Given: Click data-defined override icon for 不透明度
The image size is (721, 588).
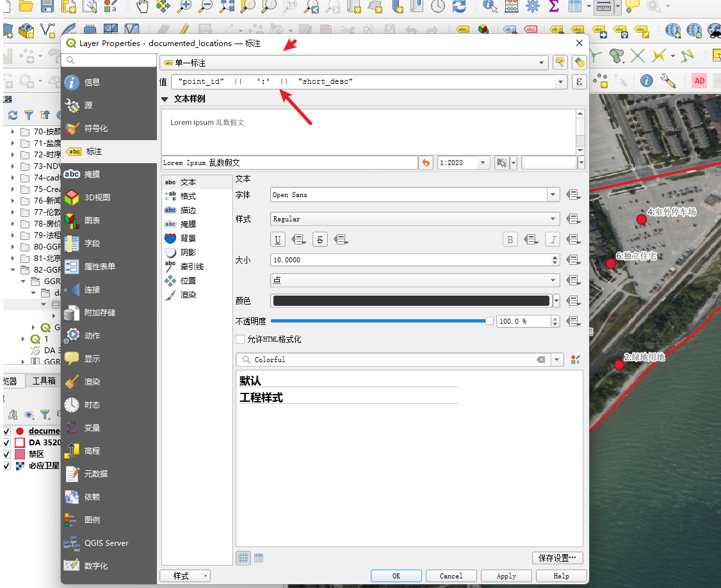Looking at the screenshot, I should click(x=573, y=321).
